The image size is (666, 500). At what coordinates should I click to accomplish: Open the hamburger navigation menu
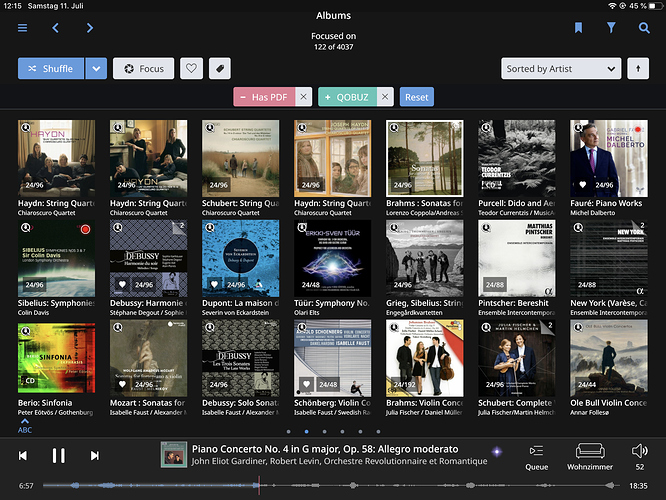[23, 28]
